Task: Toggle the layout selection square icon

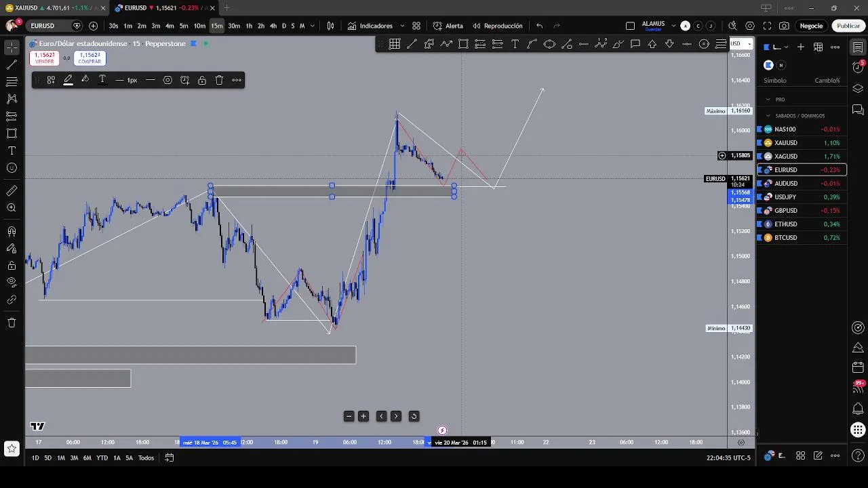Action: (x=630, y=26)
